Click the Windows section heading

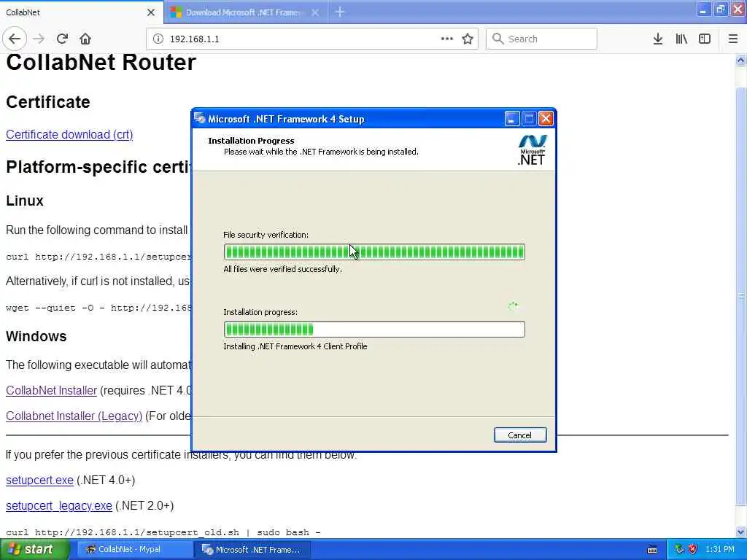pyautogui.click(x=36, y=336)
